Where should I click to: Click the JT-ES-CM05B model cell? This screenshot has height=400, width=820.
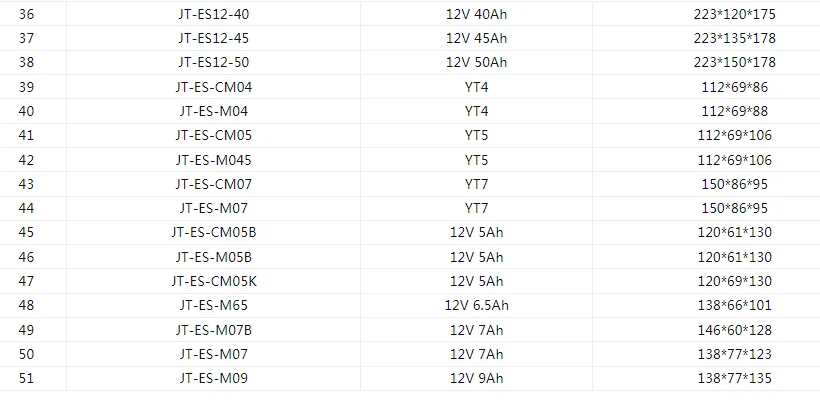click(x=213, y=233)
